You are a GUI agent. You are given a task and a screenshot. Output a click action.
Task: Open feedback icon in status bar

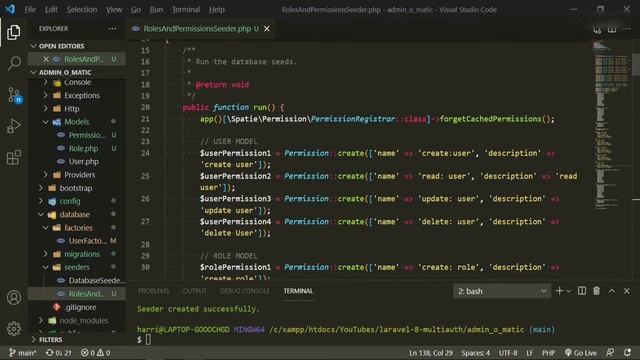[x=610, y=353]
